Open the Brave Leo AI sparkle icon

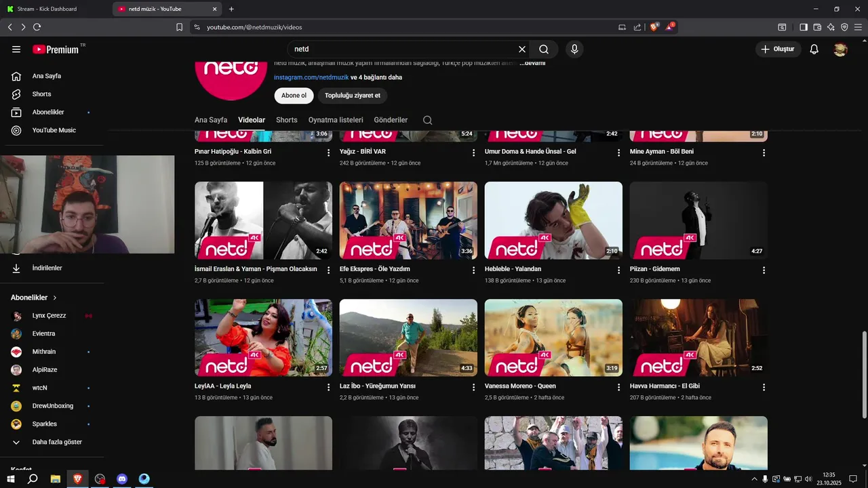[831, 27]
